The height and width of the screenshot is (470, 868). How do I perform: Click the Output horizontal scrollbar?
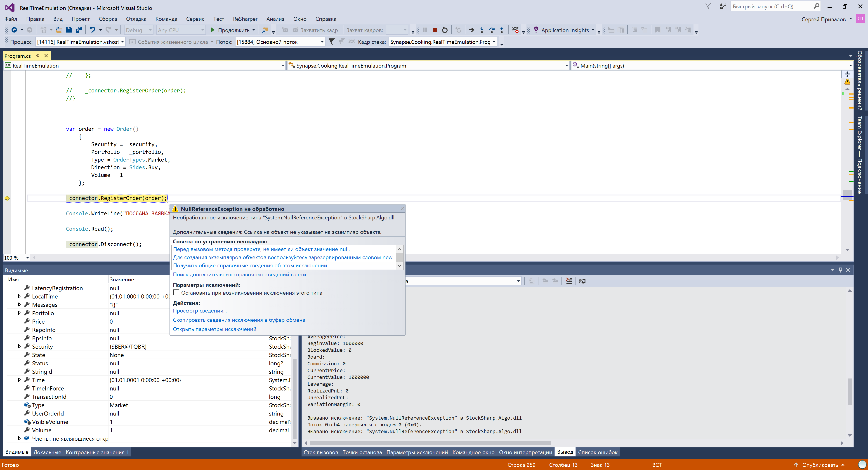pyautogui.click(x=430, y=443)
